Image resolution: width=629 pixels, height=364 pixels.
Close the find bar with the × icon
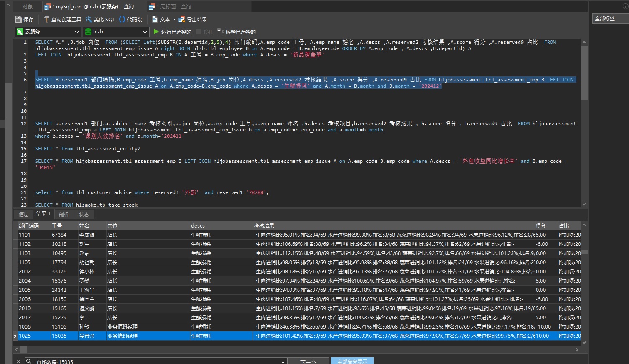pos(18,361)
